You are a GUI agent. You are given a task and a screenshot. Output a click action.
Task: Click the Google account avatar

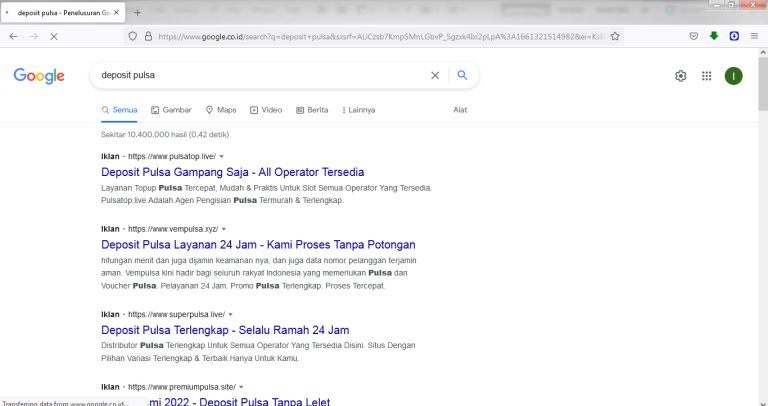(733, 76)
